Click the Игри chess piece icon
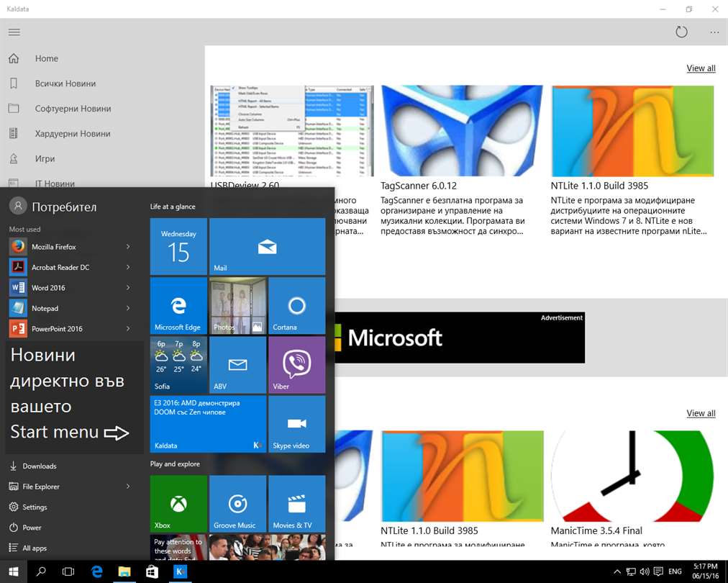The height and width of the screenshot is (583, 728). pyautogui.click(x=14, y=159)
